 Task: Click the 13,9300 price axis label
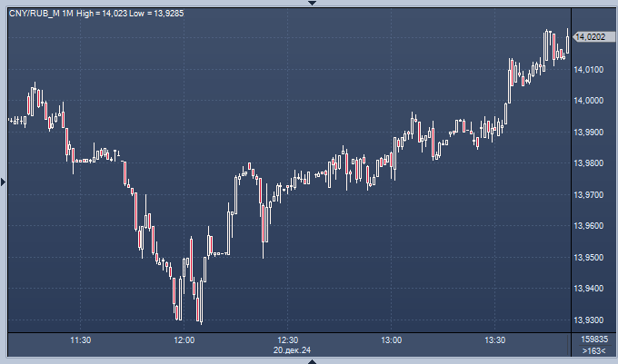click(593, 320)
